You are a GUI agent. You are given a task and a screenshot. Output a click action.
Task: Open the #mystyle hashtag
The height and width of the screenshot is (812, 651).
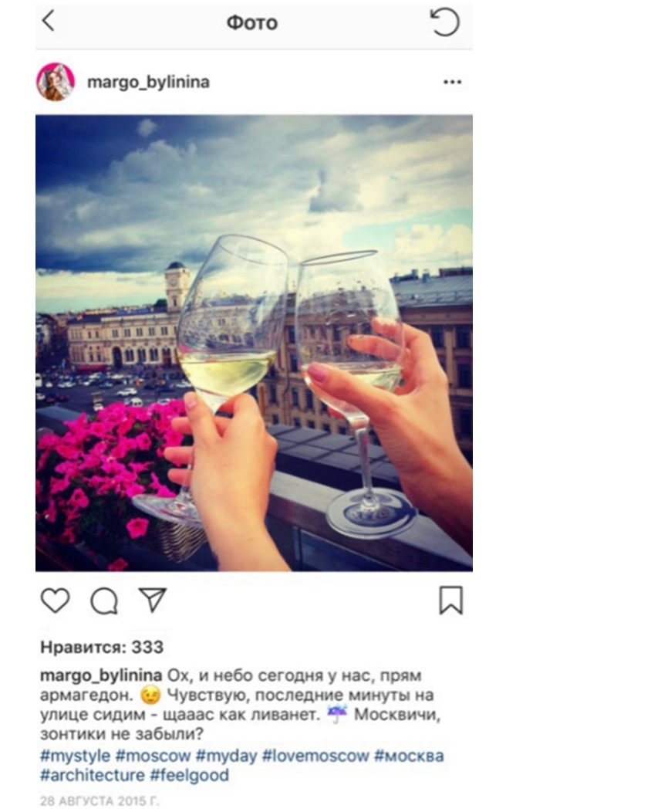tap(76, 756)
